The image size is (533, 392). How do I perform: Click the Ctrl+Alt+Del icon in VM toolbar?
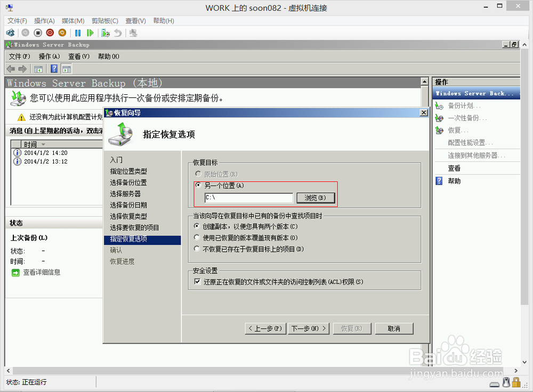coord(11,33)
